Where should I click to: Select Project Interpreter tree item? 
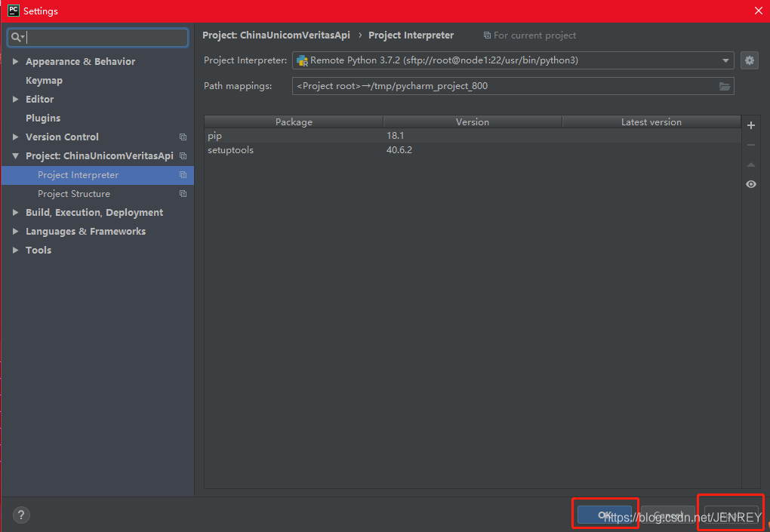pos(97,175)
